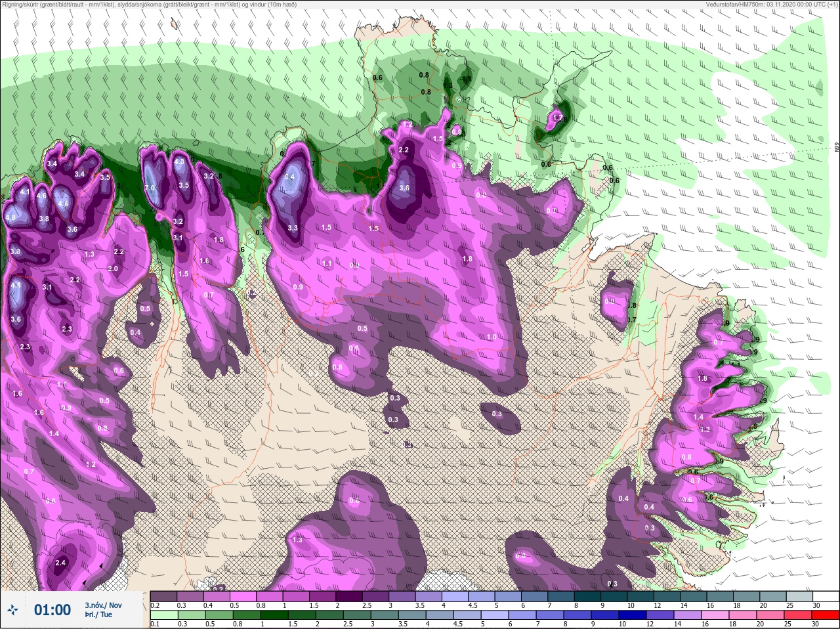
Task: Click the Þri./Tue weekday label
Action: [x=98, y=615]
